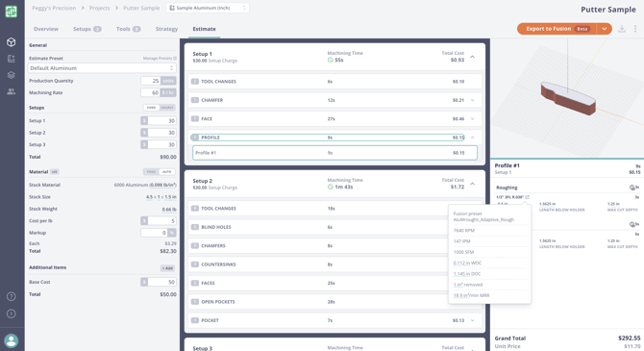Viewport: 644px width, 351px height.
Task: Collapse the Setup 1 section chevron
Action: pos(472,57)
